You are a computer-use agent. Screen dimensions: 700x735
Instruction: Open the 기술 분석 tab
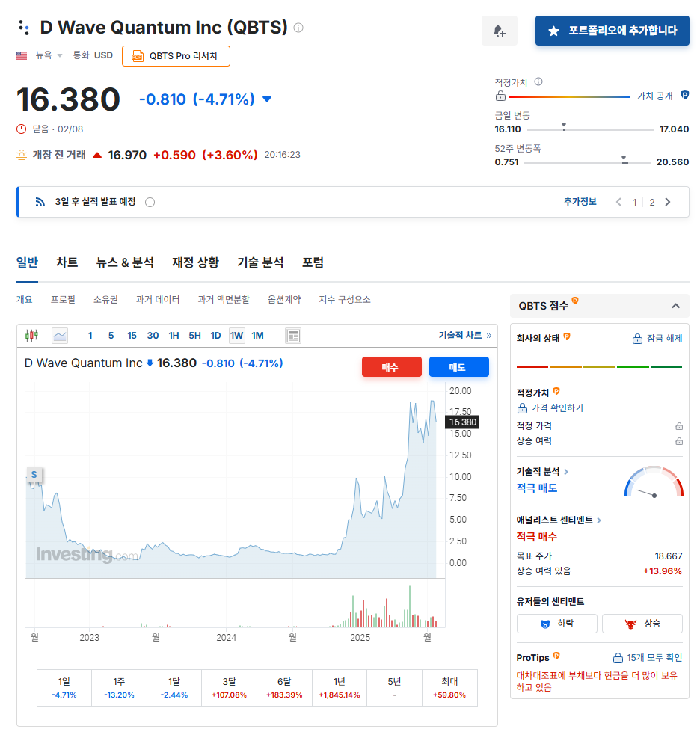coord(260,262)
